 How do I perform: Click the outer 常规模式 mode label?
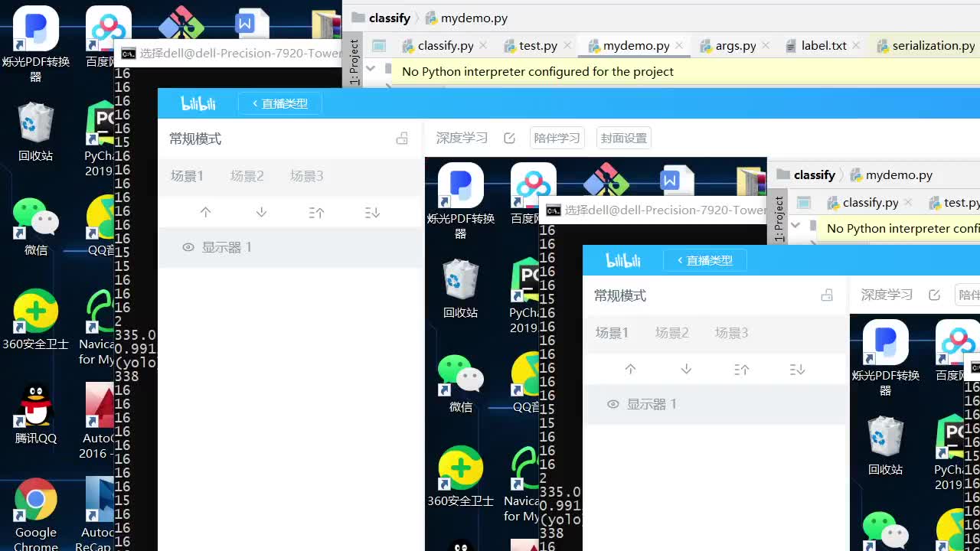pyautogui.click(x=195, y=139)
